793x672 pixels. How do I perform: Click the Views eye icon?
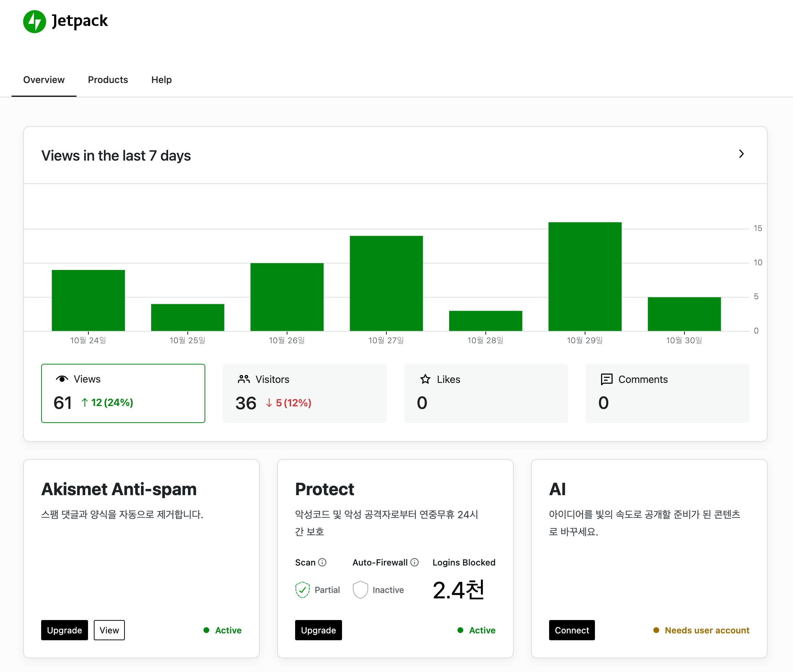pyautogui.click(x=62, y=379)
